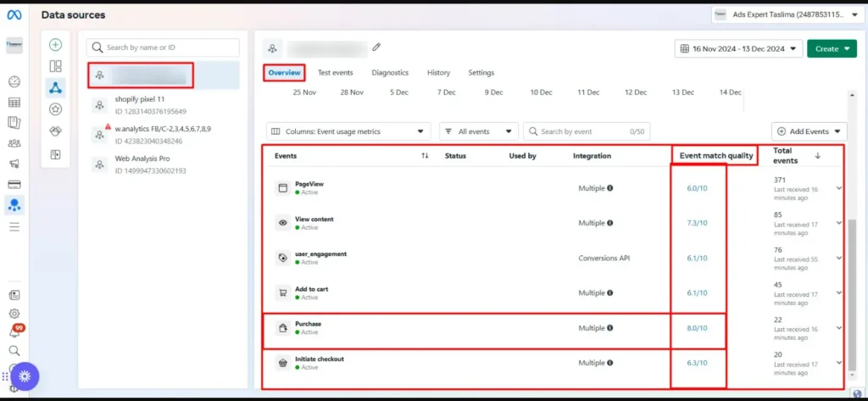This screenshot has width=868, height=401.
Task: Click the Add Events button
Action: (809, 131)
